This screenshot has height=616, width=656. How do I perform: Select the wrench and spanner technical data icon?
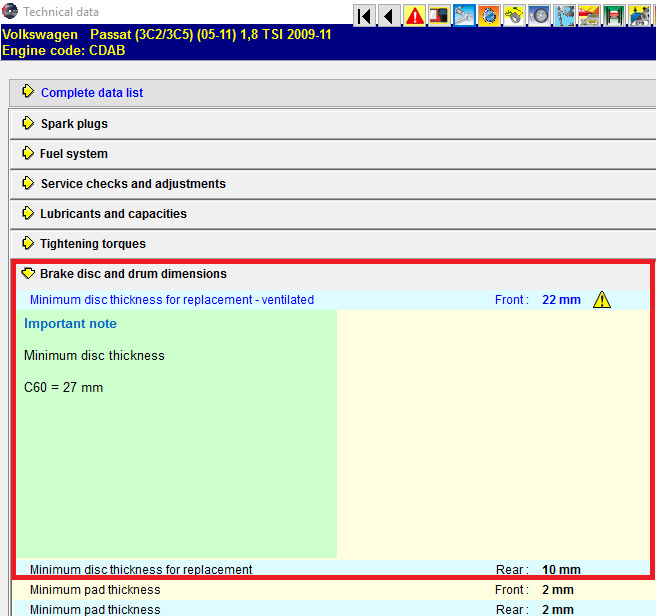coord(464,16)
